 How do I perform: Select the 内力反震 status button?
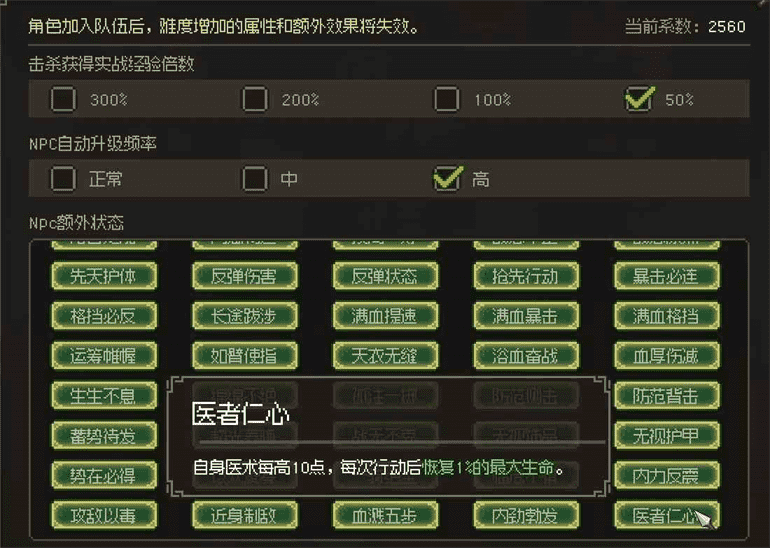(667, 475)
